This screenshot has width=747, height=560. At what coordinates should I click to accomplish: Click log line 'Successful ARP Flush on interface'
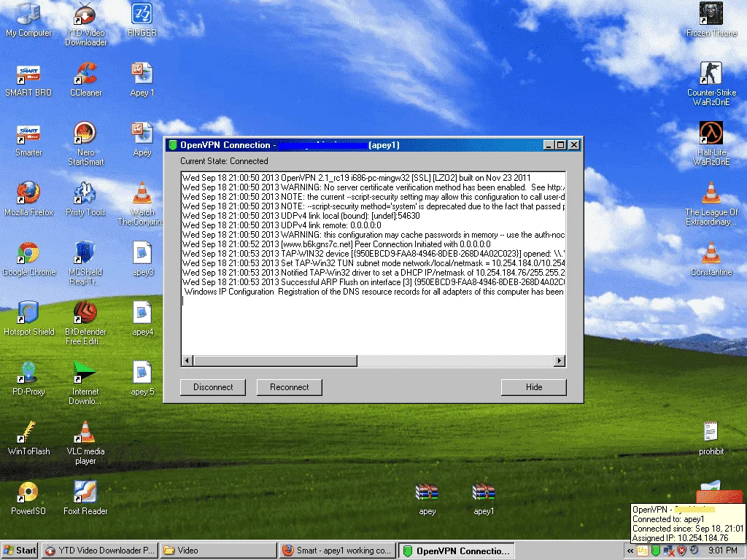[x=373, y=282]
